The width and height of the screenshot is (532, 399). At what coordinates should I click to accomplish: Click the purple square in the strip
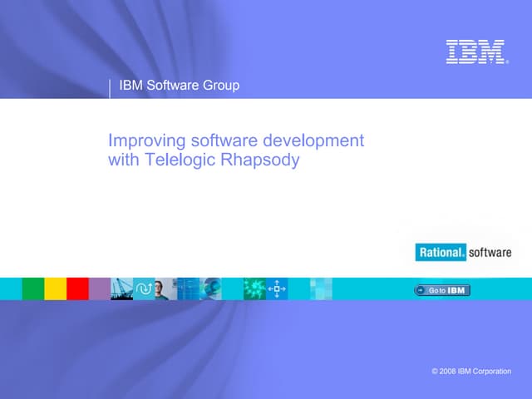pos(100,288)
